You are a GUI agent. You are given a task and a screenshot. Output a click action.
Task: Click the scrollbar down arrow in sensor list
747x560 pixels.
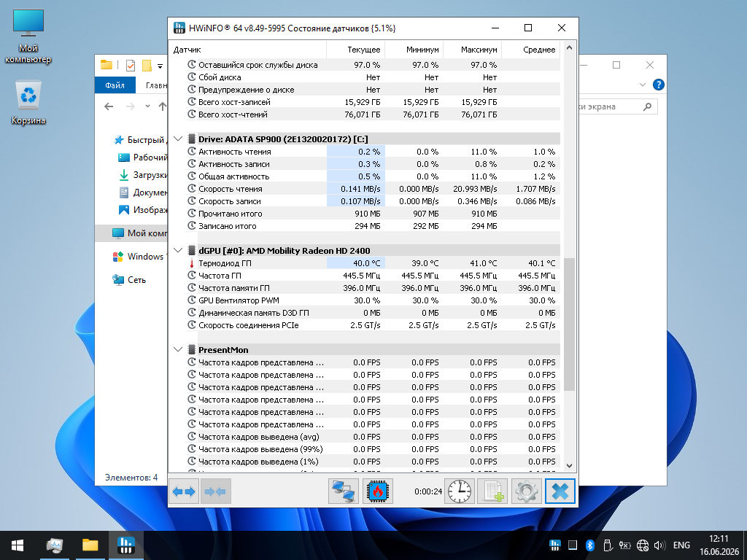tap(569, 466)
